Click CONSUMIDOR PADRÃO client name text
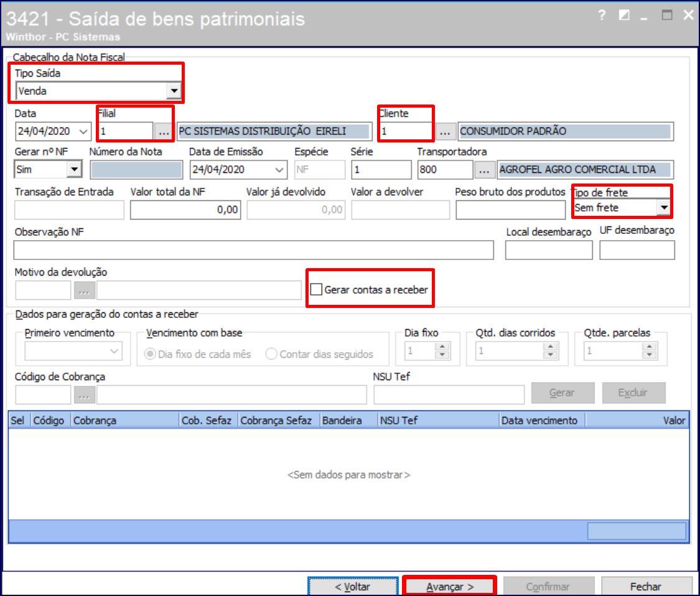The width and height of the screenshot is (700, 596). point(513,131)
